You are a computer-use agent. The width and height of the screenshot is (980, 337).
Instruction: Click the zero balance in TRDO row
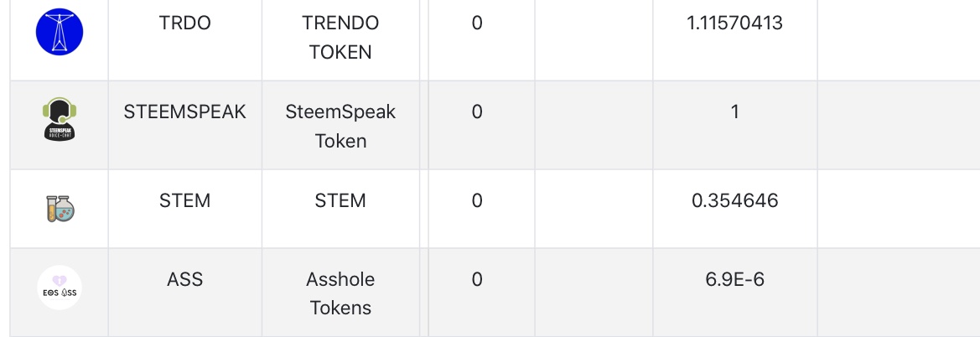click(x=477, y=23)
